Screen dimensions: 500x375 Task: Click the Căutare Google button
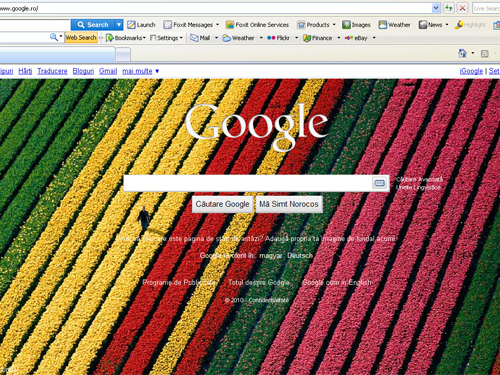tap(222, 204)
